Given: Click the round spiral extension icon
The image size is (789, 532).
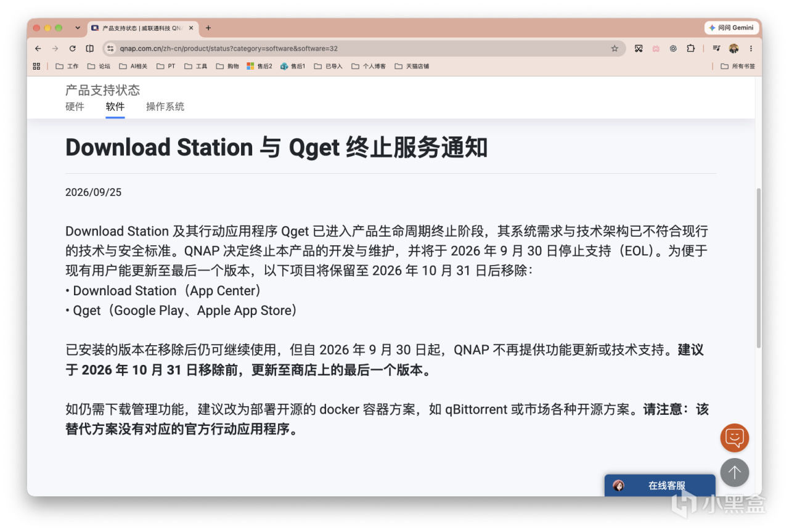Looking at the screenshot, I should pyautogui.click(x=673, y=49).
